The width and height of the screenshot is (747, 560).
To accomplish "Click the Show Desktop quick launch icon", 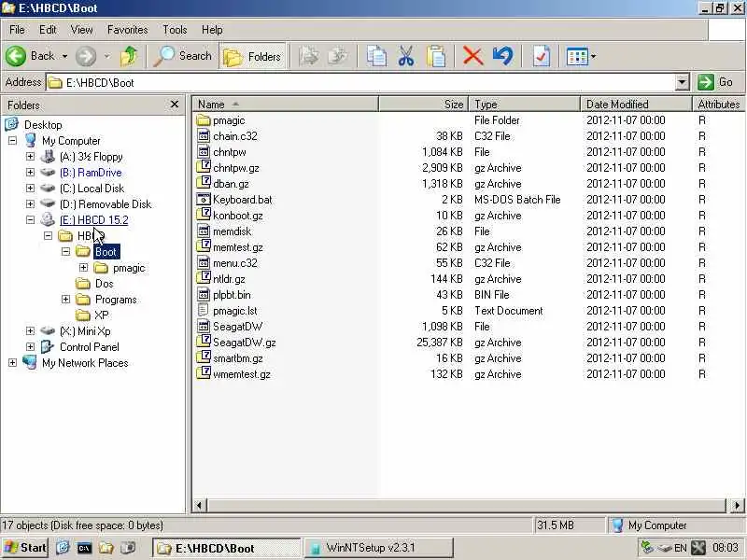I will 63,548.
